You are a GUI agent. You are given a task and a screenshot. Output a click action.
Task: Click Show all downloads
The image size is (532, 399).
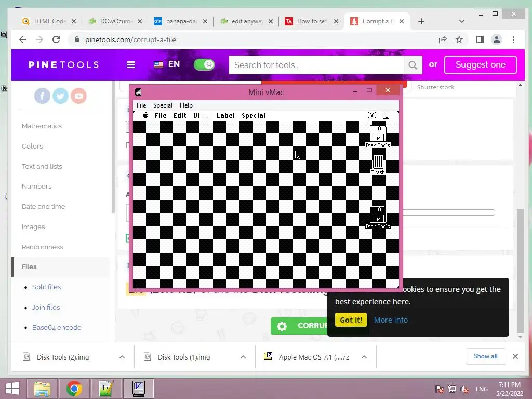(x=486, y=356)
